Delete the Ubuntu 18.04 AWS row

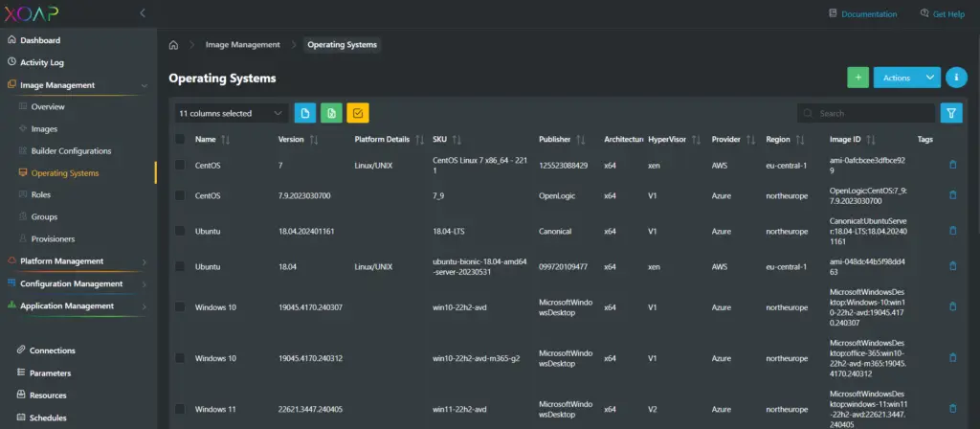(x=952, y=266)
